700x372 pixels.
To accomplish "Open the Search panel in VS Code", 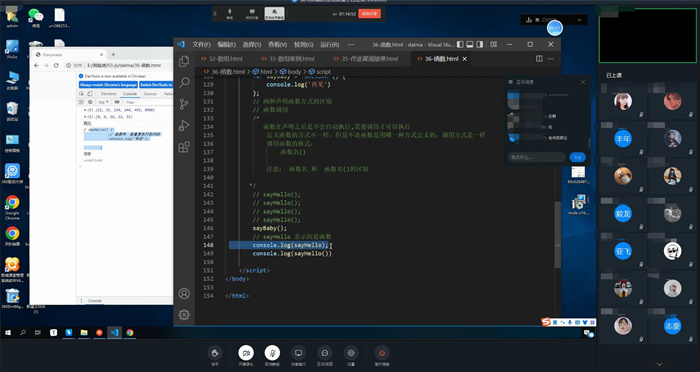I will (184, 83).
